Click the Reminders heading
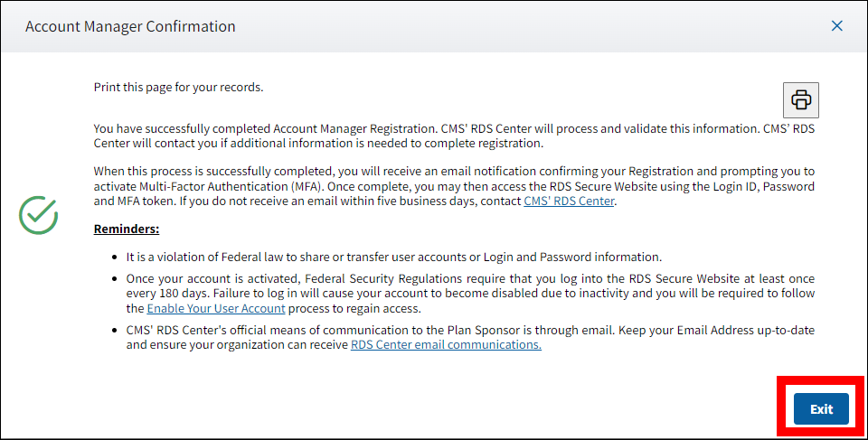The image size is (868, 440). coord(127,229)
